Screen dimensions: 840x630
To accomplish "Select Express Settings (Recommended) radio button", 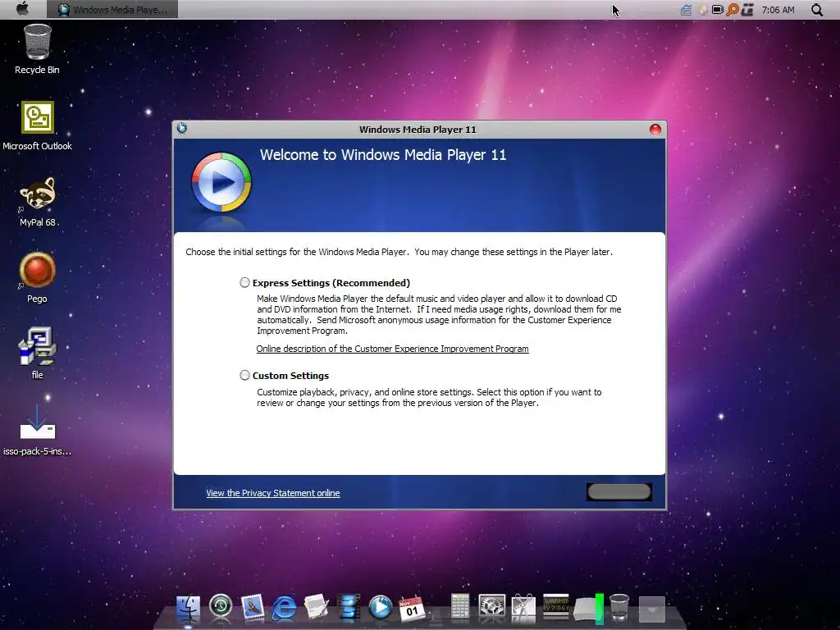I will click(244, 282).
